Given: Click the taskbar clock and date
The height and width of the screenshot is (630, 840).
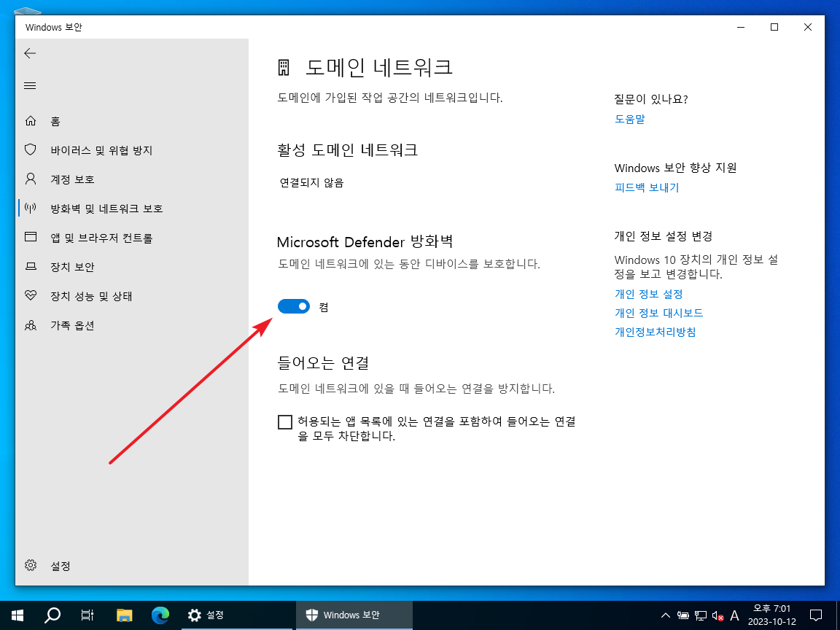Looking at the screenshot, I should (772, 615).
